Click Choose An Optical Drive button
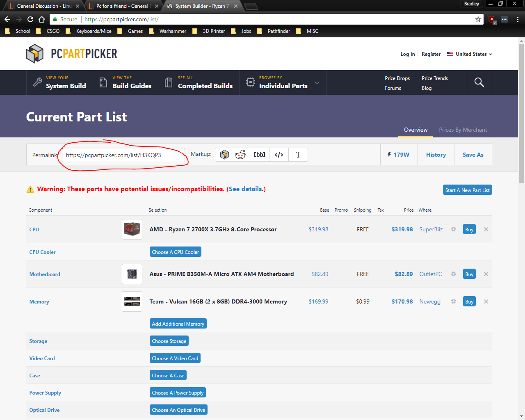 point(178,410)
